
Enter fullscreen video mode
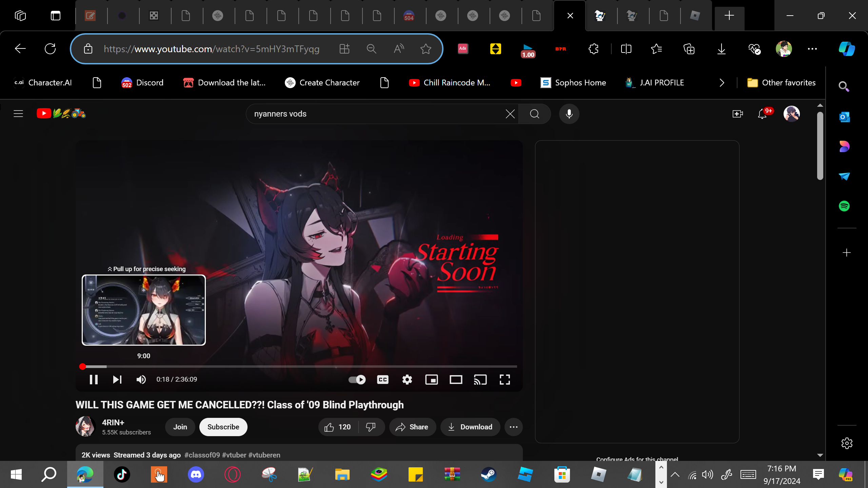(505, 380)
